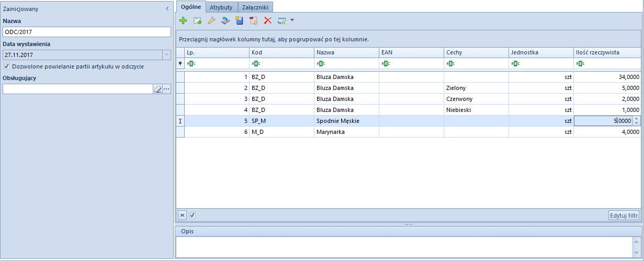The height and width of the screenshot is (261, 644).
Task: Open the Data wystawienia date dropdown
Action: click(x=166, y=54)
